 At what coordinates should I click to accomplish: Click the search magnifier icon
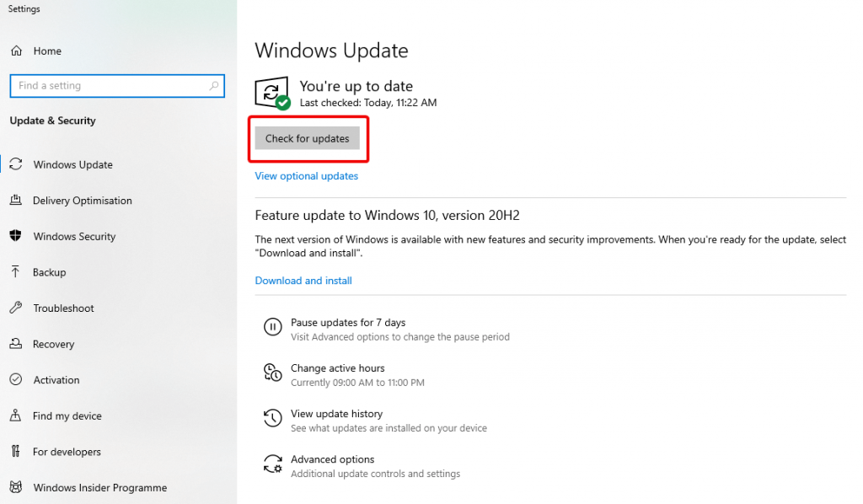click(x=214, y=86)
